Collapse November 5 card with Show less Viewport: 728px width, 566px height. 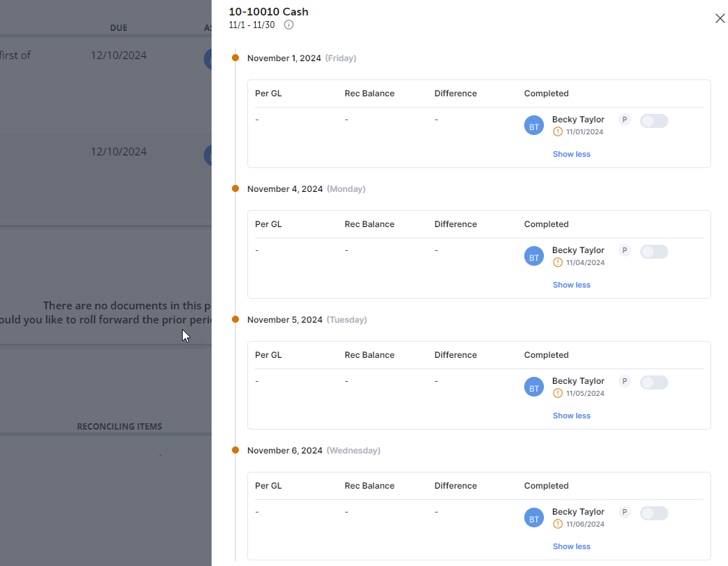(571, 416)
